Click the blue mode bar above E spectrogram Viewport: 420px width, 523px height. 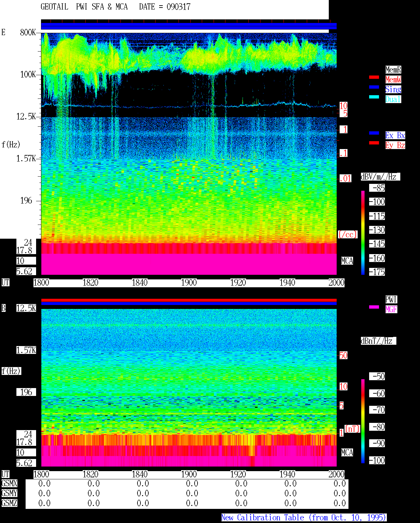pos(189,26)
